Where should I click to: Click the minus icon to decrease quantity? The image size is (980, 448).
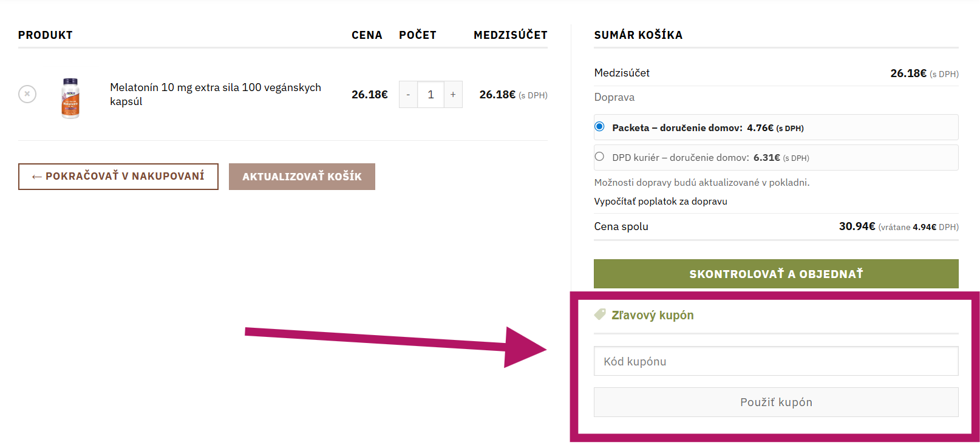point(407,94)
